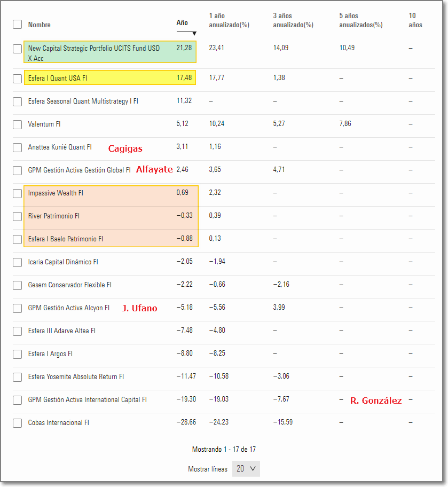Open Esfera I Baelo Patrimonio FI
Image resolution: width=448 pixels, height=487 pixels.
point(66,239)
